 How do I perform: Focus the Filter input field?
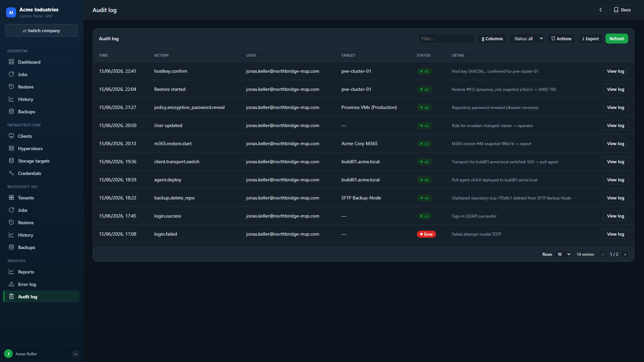tap(446, 39)
